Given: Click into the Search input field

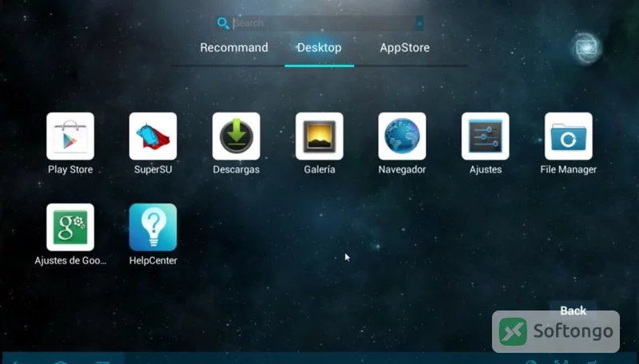Looking at the screenshot, I should click(323, 23).
